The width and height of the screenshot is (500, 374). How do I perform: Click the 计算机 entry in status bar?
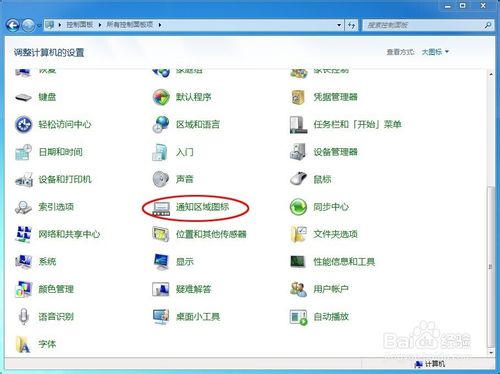pyautogui.click(x=430, y=364)
